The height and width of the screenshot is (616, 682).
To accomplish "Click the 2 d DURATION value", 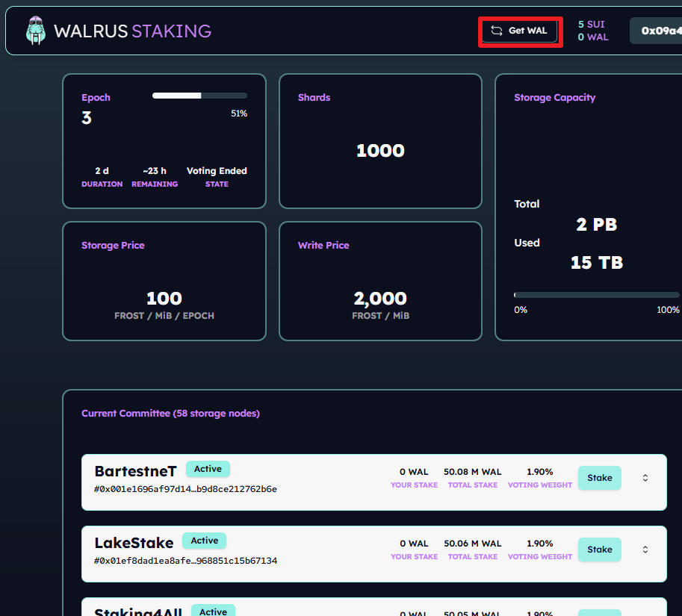I will 102,171.
